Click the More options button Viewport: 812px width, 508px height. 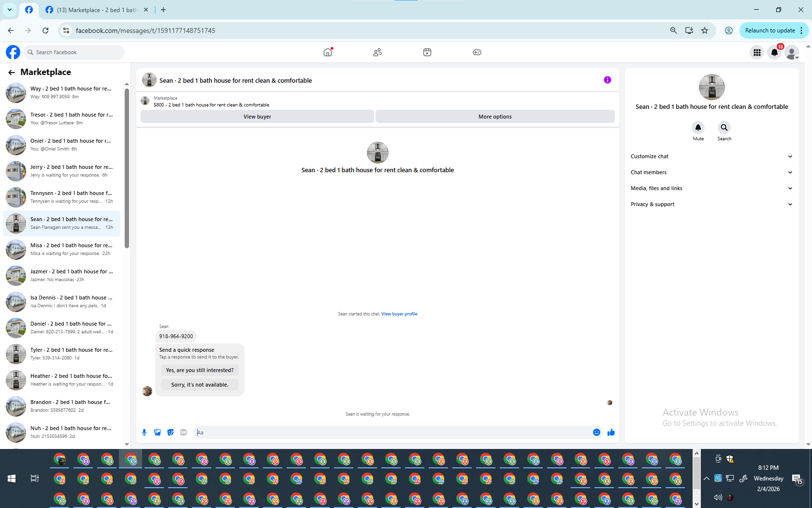point(495,117)
